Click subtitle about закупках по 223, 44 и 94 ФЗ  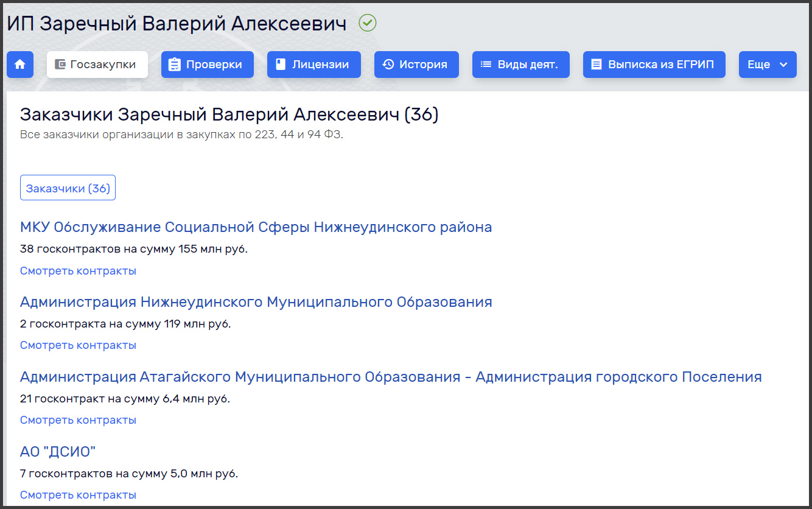coord(182,135)
